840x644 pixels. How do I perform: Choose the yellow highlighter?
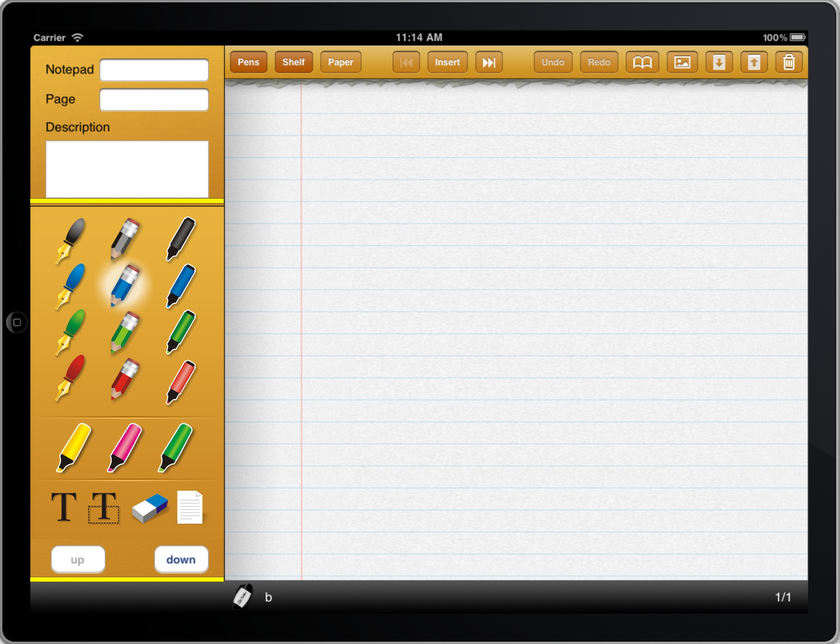pyautogui.click(x=74, y=447)
